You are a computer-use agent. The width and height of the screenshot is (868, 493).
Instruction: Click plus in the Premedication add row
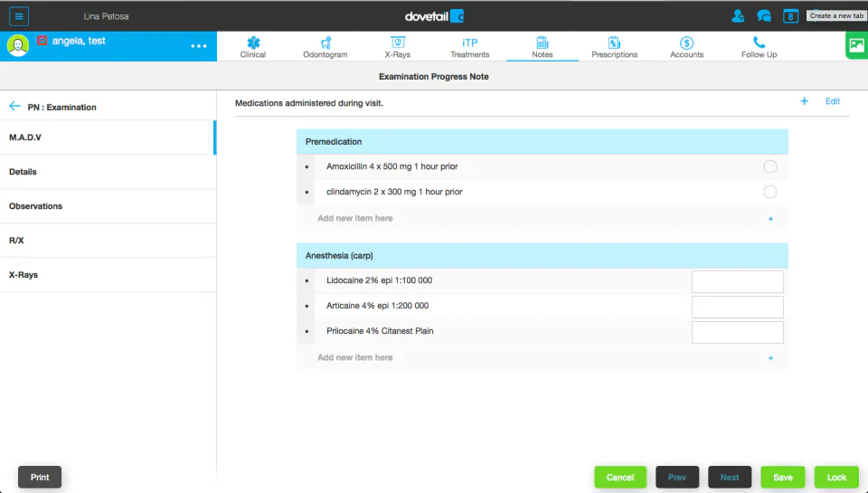coord(770,219)
